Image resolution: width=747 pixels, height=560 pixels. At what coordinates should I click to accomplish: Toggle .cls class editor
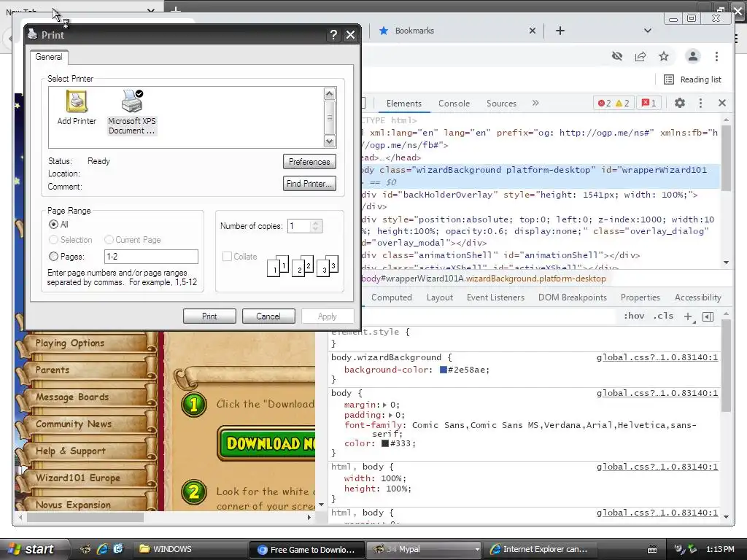(663, 316)
